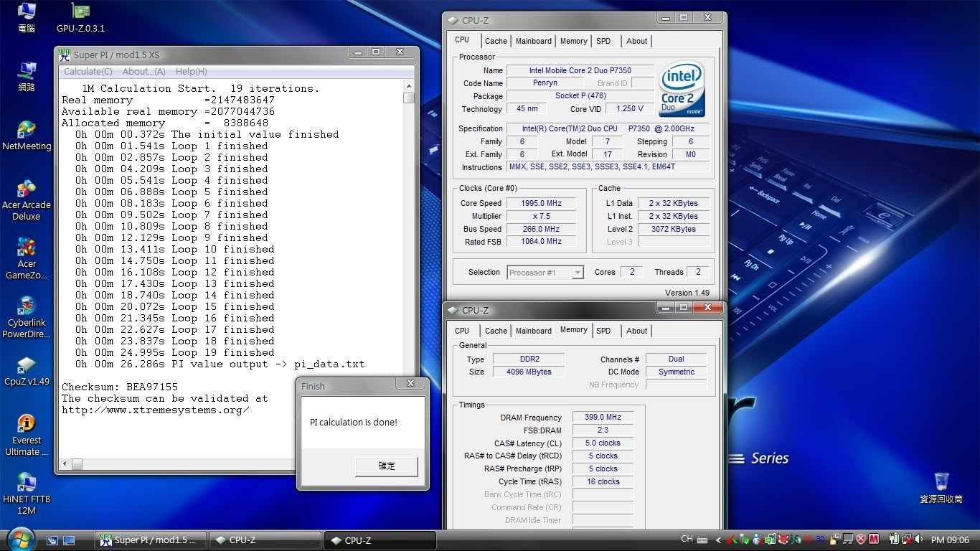
Task: Open the 電腦 desktop icon
Action: pos(27,18)
